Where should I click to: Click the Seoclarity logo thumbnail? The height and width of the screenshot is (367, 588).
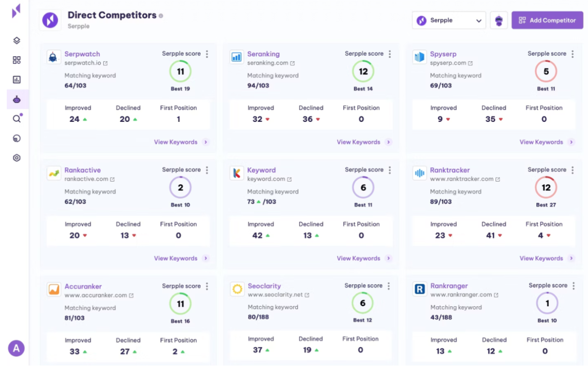[x=237, y=289]
